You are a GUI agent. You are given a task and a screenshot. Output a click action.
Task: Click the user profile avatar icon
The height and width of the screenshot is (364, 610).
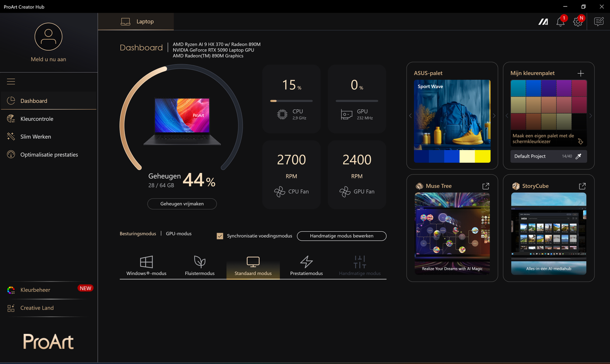(48, 36)
